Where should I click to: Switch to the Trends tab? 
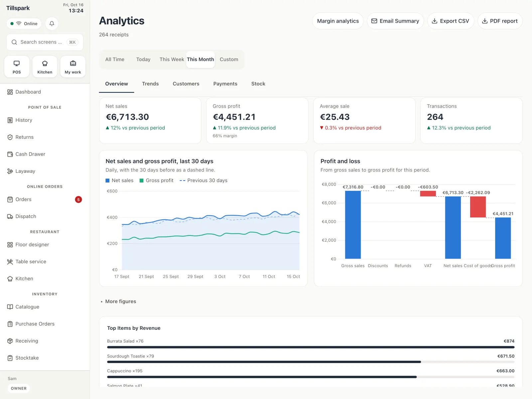point(150,84)
